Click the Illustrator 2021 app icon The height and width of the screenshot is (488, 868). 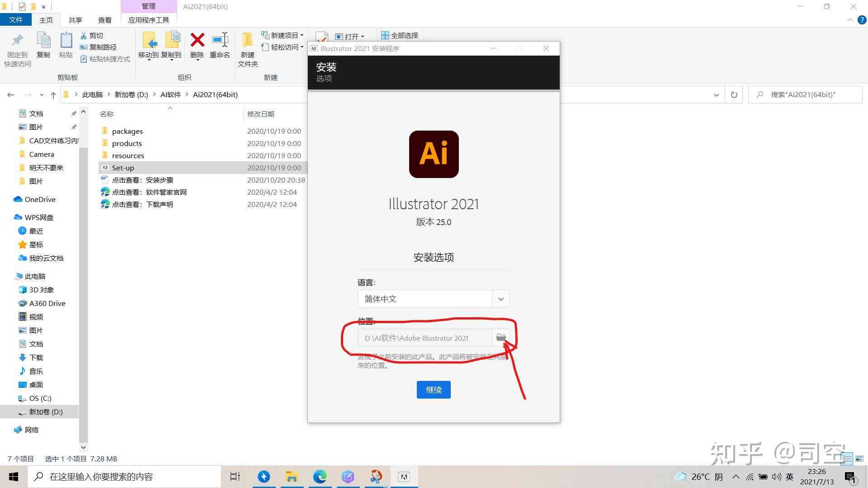pyautogui.click(x=434, y=155)
